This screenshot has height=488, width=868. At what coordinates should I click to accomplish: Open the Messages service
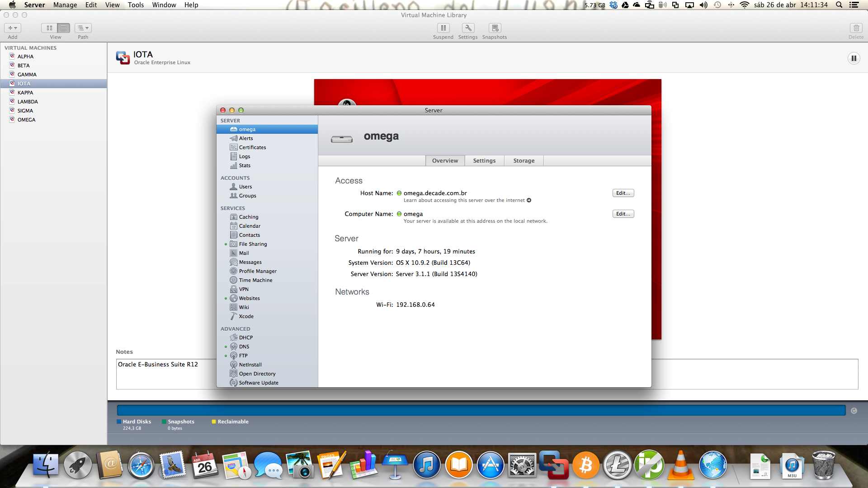pyautogui.click(x=267, y=262)
